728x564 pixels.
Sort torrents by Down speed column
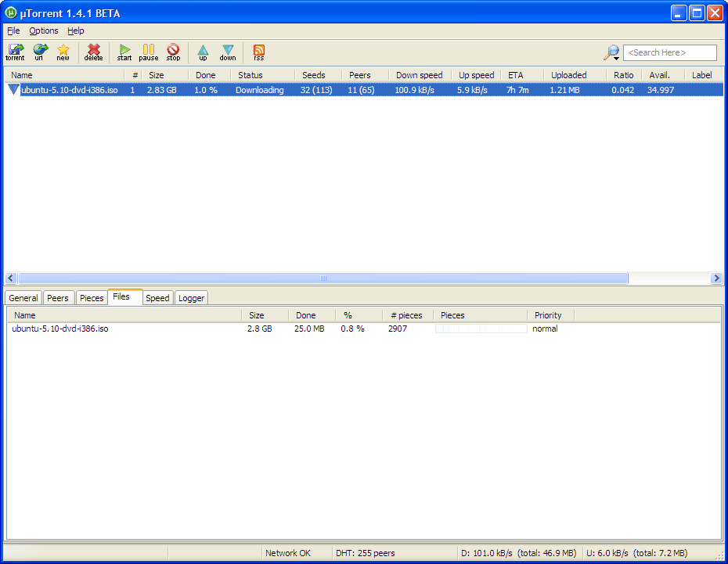(420, 75)
